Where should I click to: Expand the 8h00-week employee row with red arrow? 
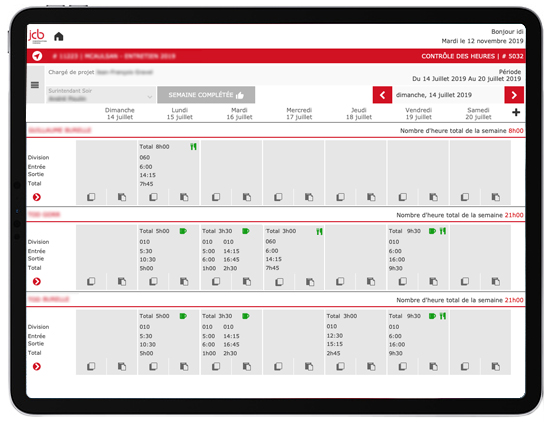[37, 197]
